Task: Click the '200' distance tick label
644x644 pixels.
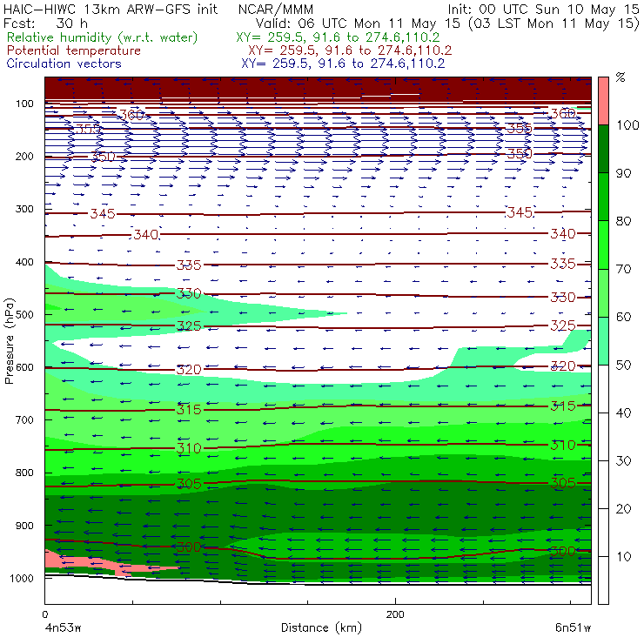Action: click(x=395, y=614)
